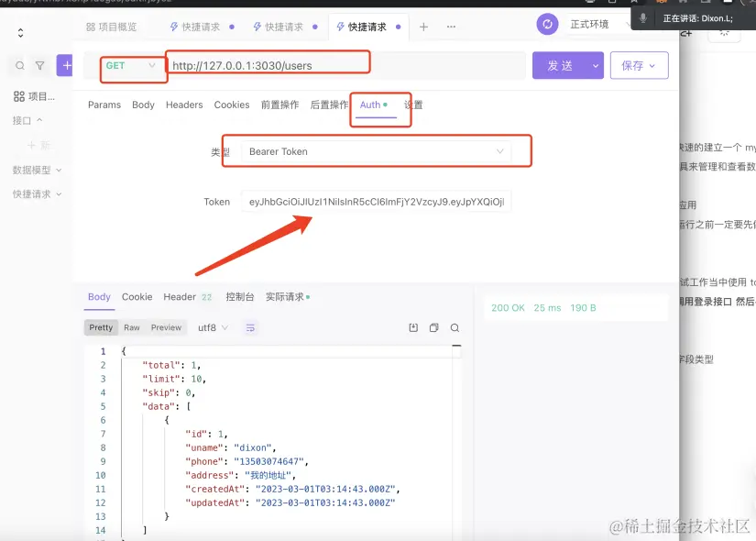Image resolution: width=756 pixels, height=541 pixels.
Task: Open the response Header 22 tab
Action: click(188, 297)
